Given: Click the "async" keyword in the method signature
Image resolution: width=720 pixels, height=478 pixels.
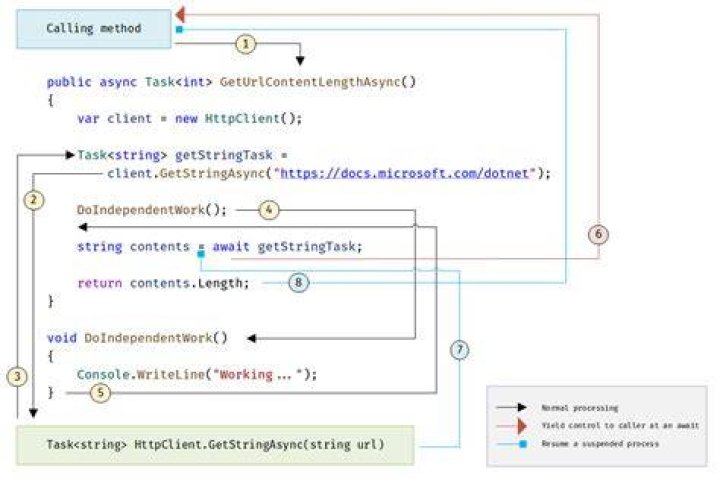Looking at the screenshot, I should 118,82.
